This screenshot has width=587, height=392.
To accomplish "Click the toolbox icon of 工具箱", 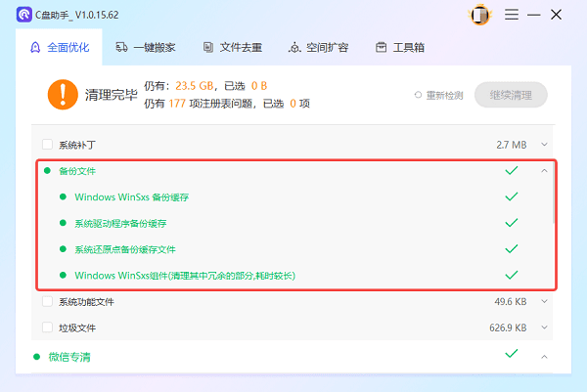I will pos(382,48).
